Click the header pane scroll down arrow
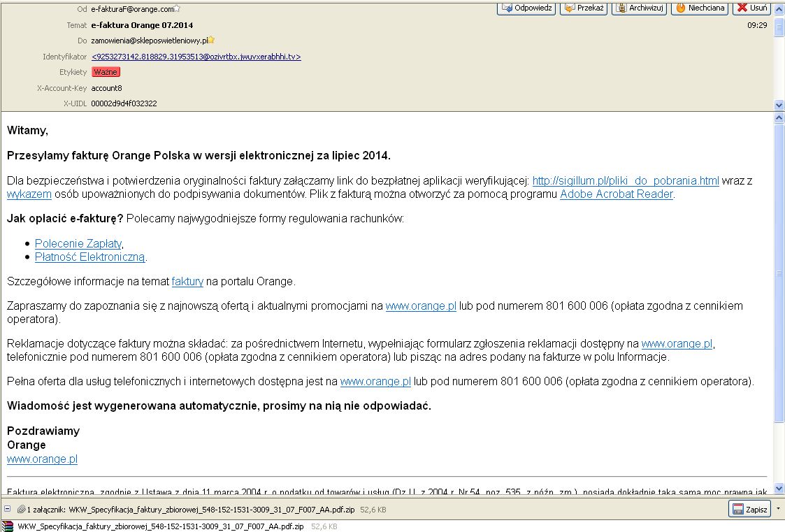This screenshot has height=532, width=785. [779, 105]
